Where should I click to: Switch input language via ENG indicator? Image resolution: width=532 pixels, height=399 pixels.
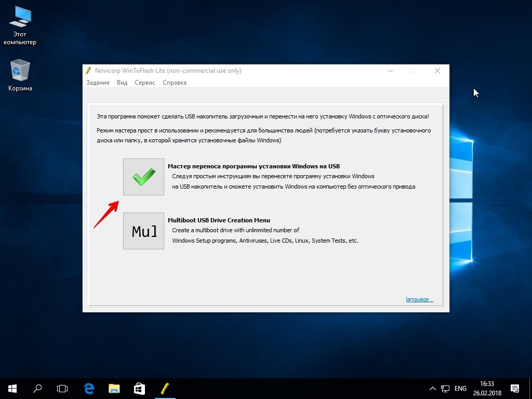[460, 389]
